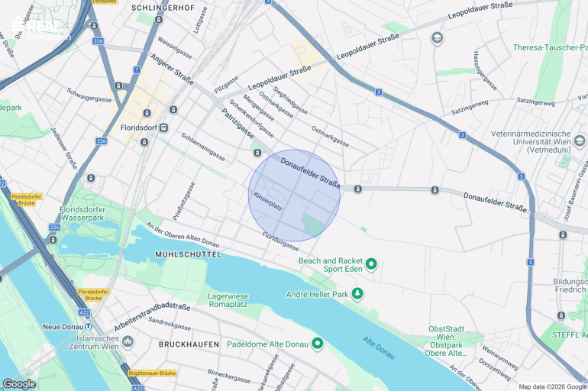
Task: Select the Lagerwiese Romaplatz park label
Action: coord(228,300)
